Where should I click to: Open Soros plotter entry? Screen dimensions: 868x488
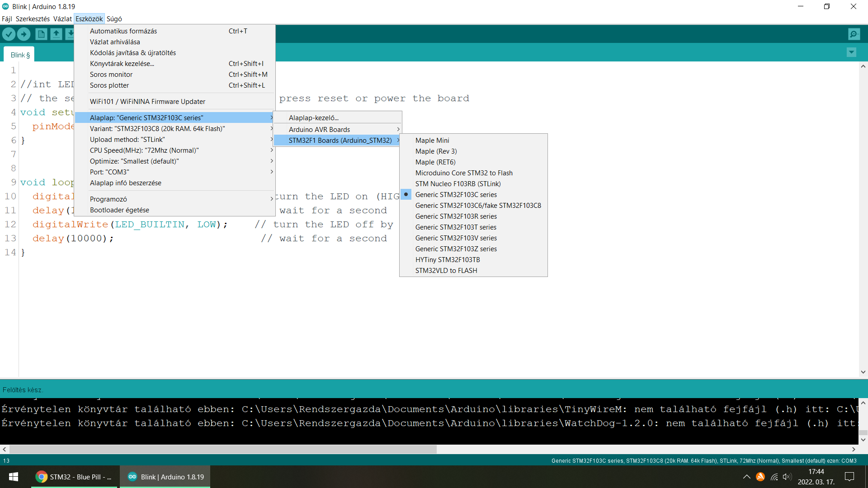click(x=175, y=85)
